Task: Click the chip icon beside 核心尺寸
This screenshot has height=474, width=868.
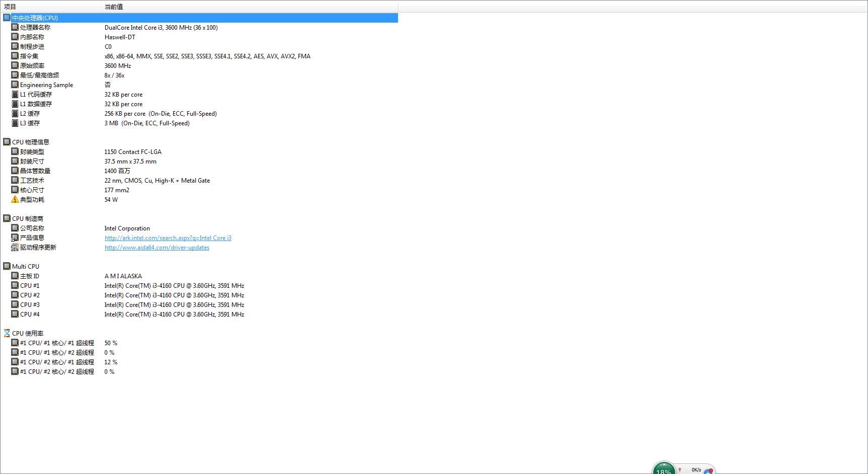Action: [15, 190]
